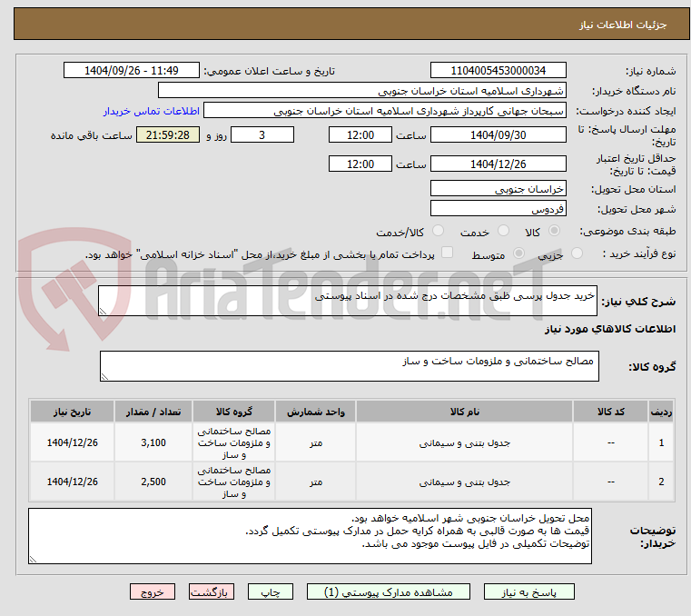Click the delivery city field فردوس
Screen dimensions: 691x616
498,209
